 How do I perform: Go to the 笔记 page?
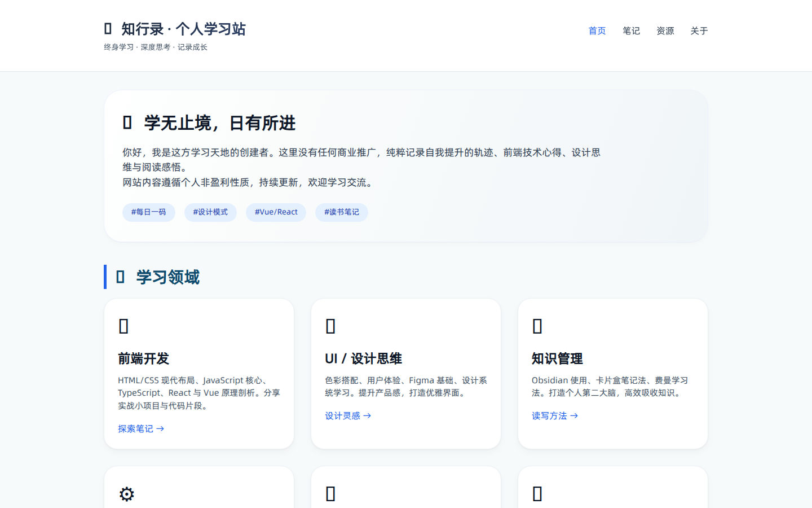point(631,31)
